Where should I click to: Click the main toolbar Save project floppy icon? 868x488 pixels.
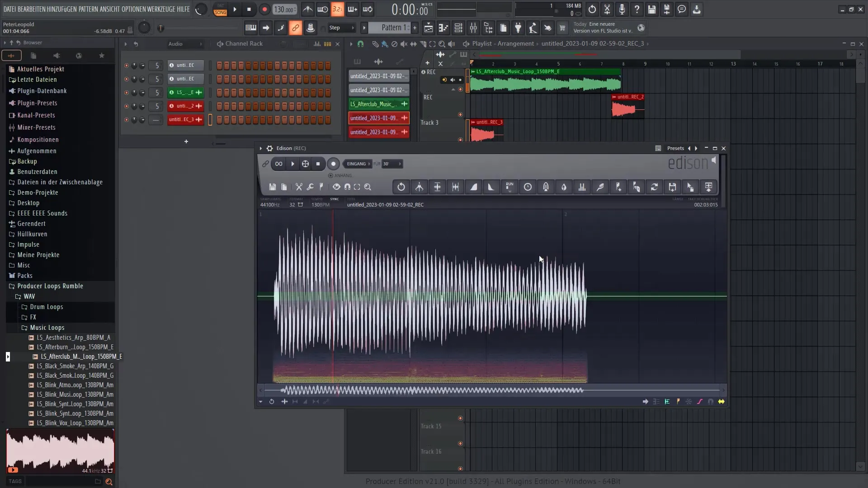(652, 9)
